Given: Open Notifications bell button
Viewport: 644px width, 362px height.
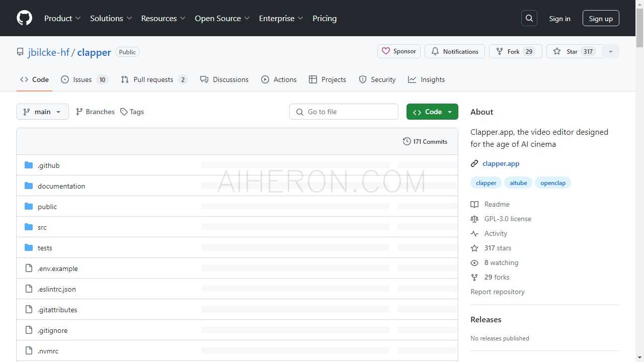Looking at the screenshot, I should click(455, 51).
